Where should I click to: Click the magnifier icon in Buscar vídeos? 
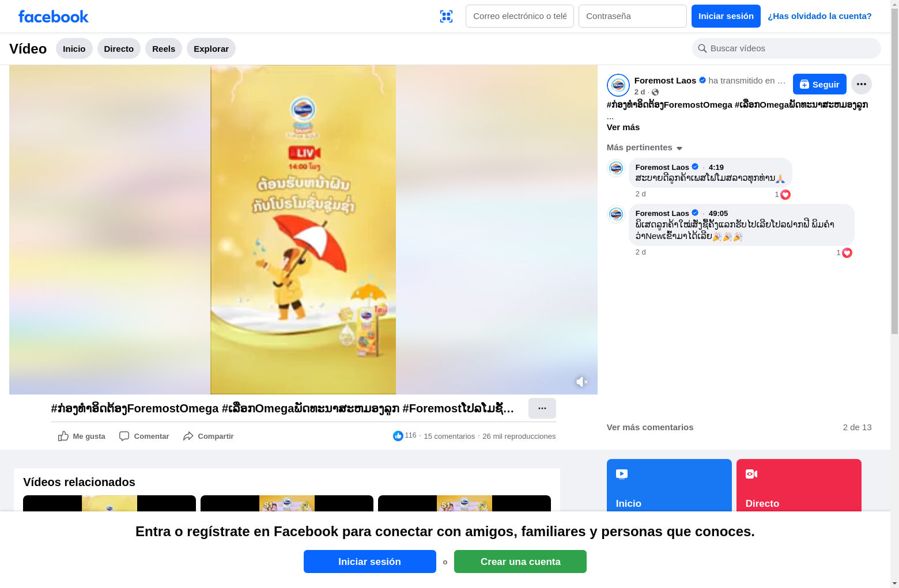[x=702, y=48]
